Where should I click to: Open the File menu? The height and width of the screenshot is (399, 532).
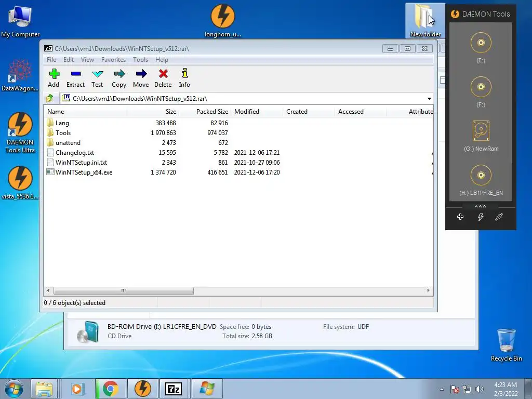(x=51, y=60)
